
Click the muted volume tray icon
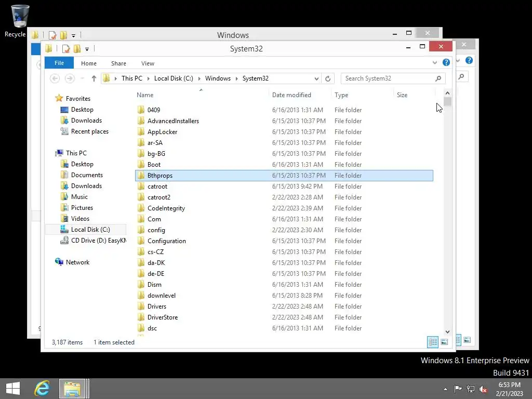click(x=483, y=389)
